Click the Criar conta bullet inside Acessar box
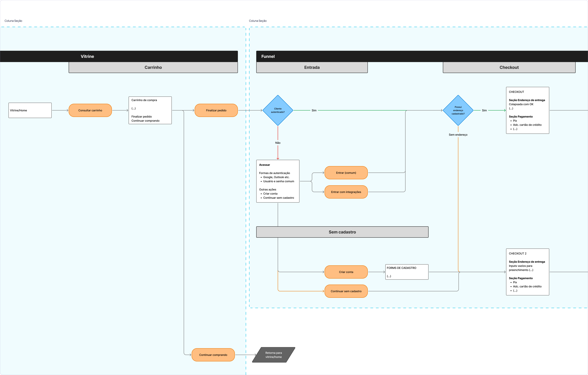Viewport: 588px width, 375px height. pyautogui.click(x=270, y=194)
